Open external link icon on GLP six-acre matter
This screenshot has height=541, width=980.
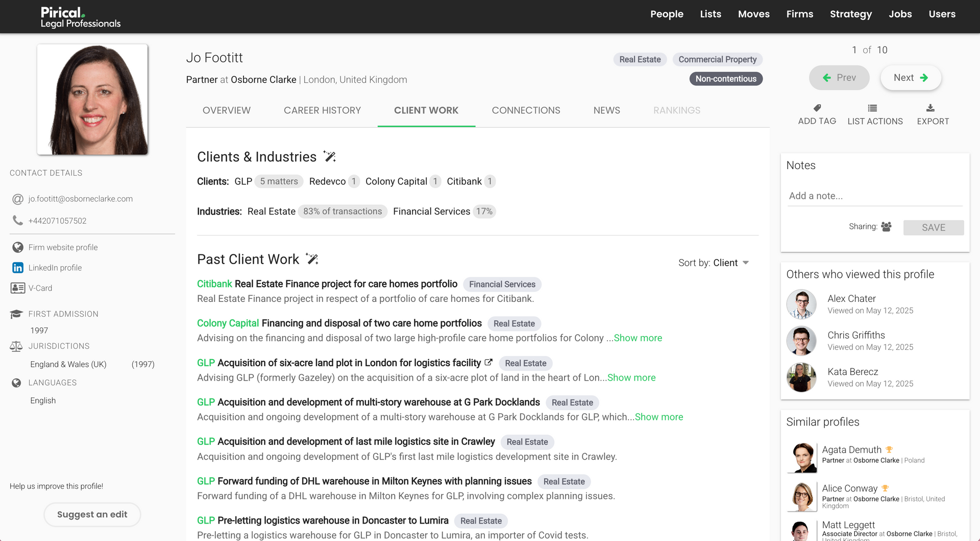pyautogui.click(x=488, y=362)
